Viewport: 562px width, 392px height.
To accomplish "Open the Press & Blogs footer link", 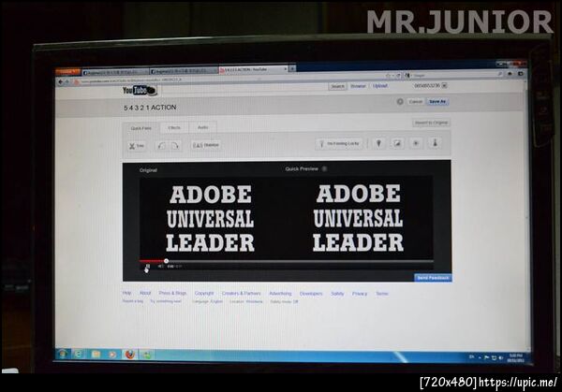I will (172, 293).
